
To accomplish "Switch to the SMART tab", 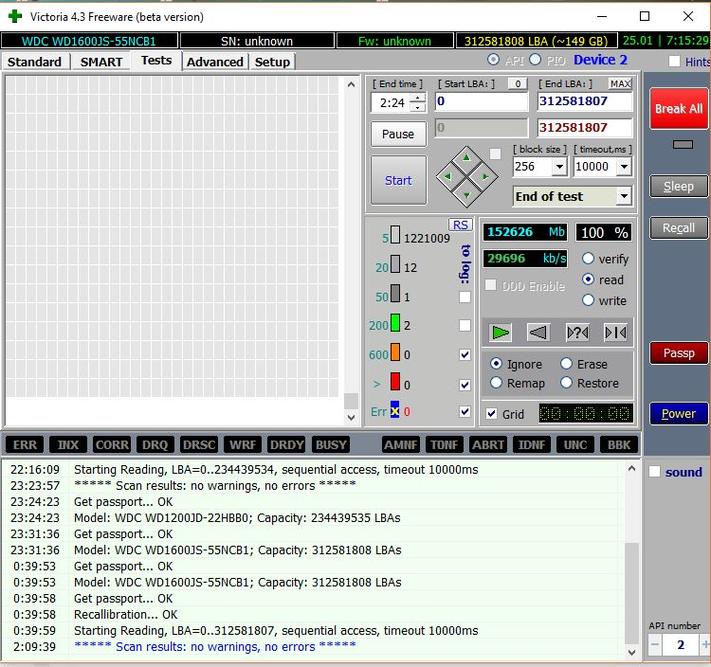I will 101,62.
